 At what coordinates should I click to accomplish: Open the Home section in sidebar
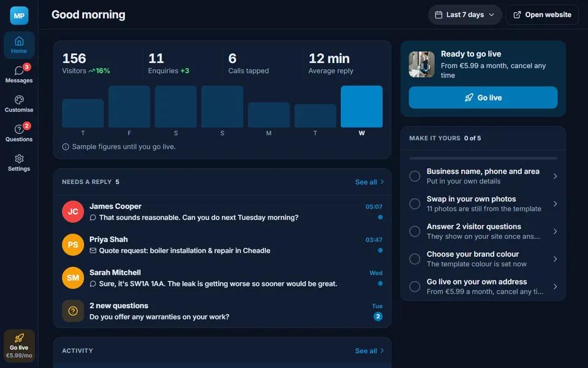point(19,45)
